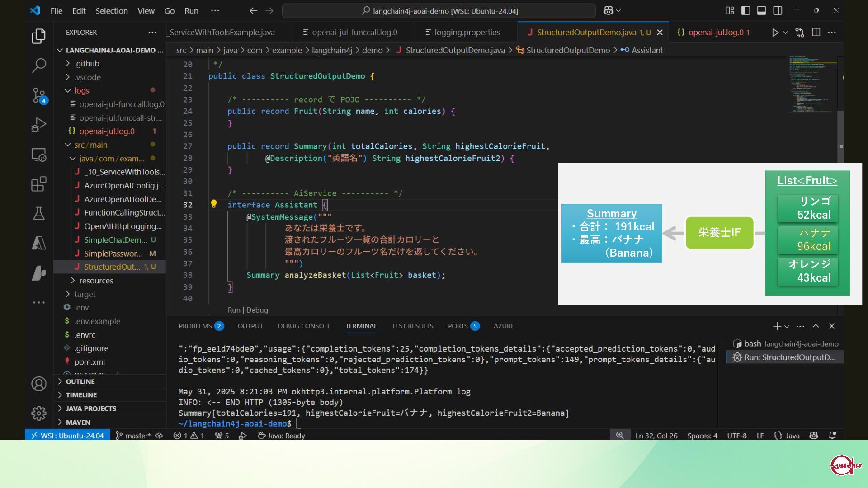Open the Edit menu
Viewport: 868px width, 488px height.
click(x=79, y=10)
